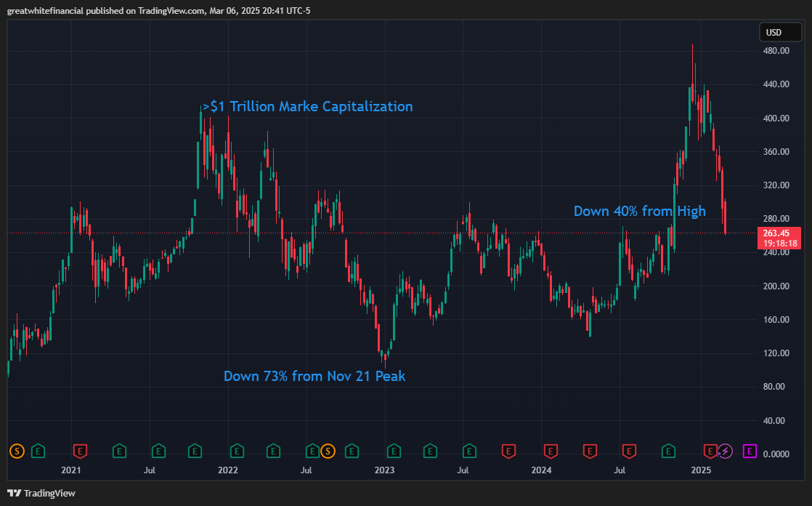The width and height of the screenshot is (812, 506).
Task: Select the '>$1 Trillion Marke Capitalization' annotation
Action: (308, 107)
